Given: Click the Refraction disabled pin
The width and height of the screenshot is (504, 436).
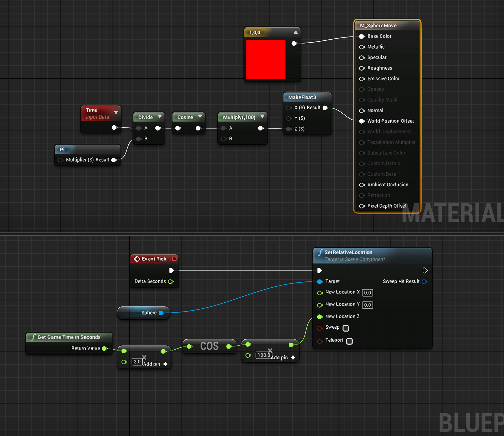Looking at the screenshot, I should click(362, 196).
